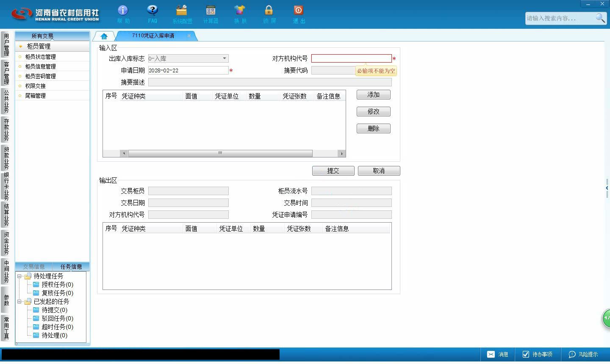610x364 pixels.
Task: Expand the right side panel arrow
Action: point(607,188)
